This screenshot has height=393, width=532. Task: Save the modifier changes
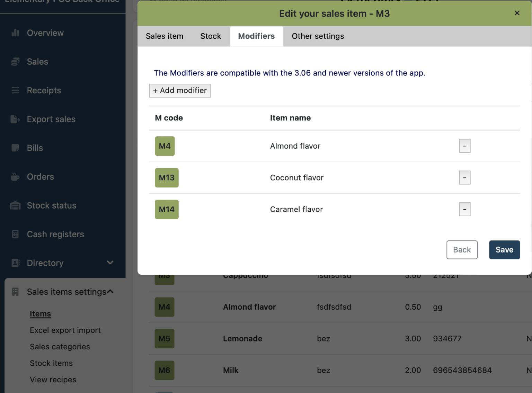(x=504, y=249)
